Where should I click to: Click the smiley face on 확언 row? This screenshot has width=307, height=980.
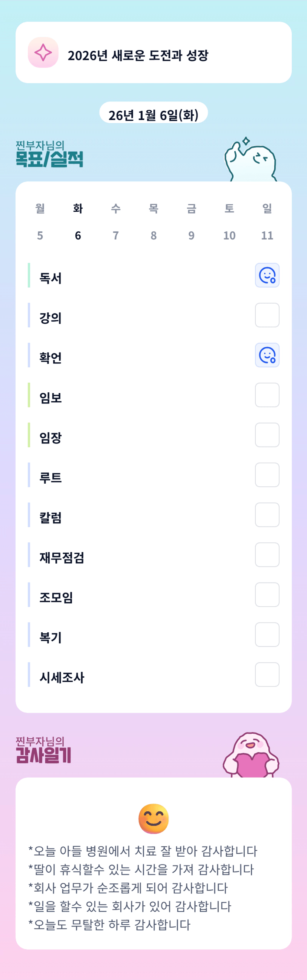pos(267,355)
